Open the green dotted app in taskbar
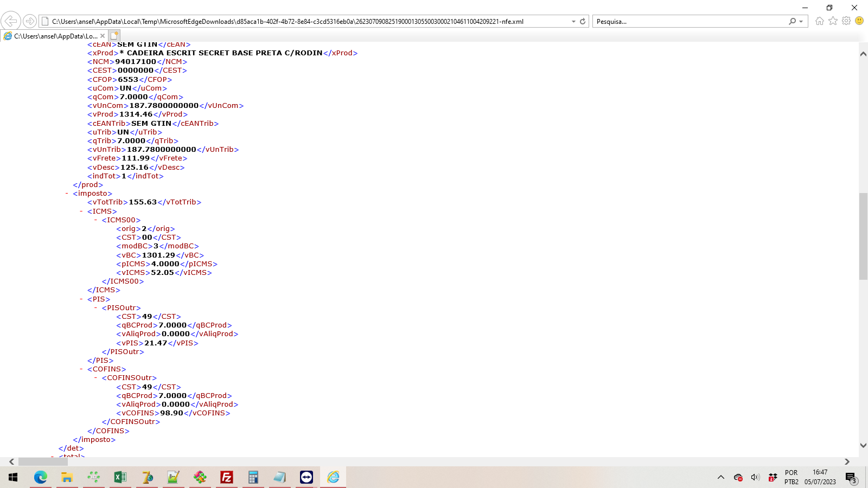The height and width of the screenshot is (488, 868). pyautogui.click(x=93, y=477)
